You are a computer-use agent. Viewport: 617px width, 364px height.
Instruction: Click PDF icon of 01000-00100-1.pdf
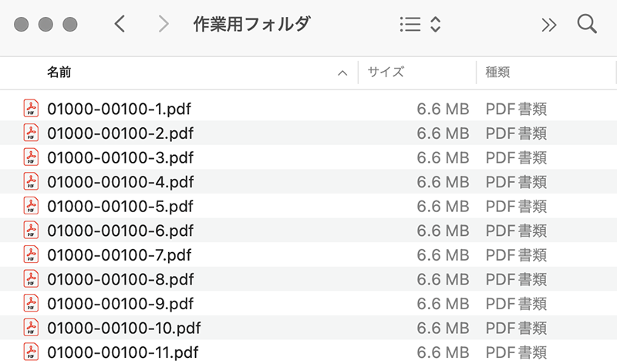[31, 109]
